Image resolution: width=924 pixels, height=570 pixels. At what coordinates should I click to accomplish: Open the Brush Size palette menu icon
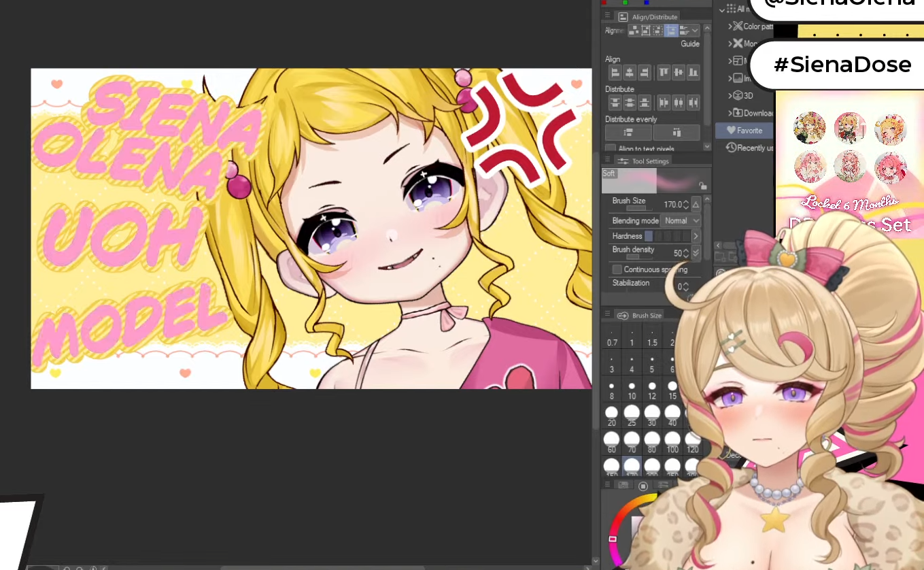606,315
